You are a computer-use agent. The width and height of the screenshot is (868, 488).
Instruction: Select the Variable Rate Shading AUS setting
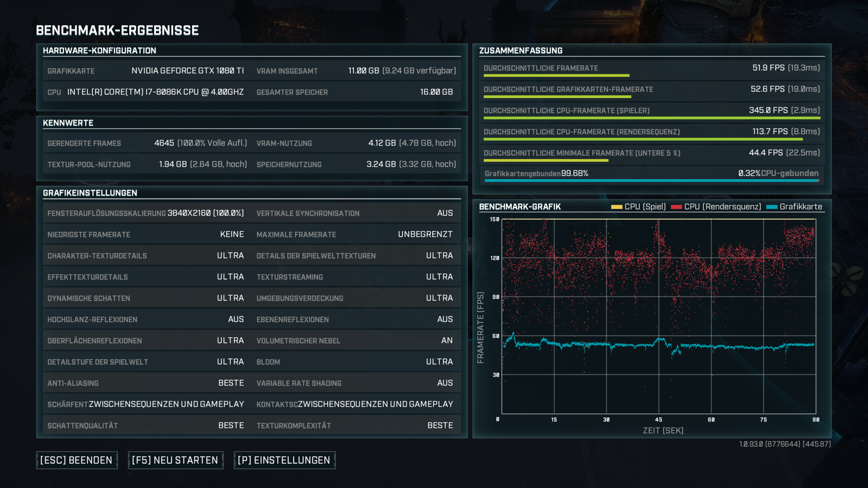[444, 383]
